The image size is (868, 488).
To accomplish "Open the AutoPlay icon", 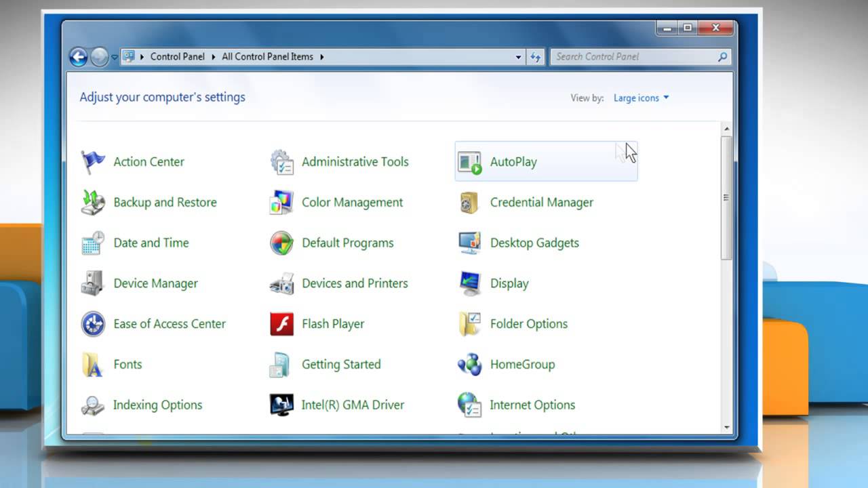I will 469,162.
